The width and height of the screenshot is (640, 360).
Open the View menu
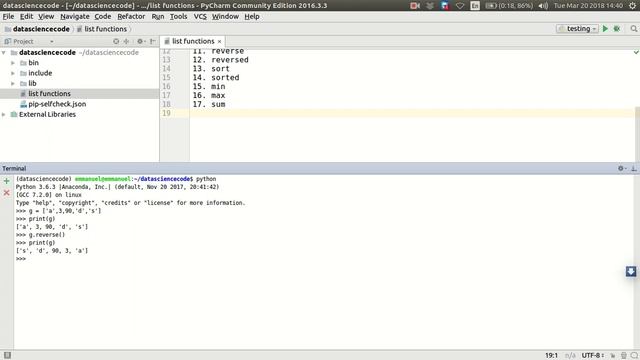46,16
